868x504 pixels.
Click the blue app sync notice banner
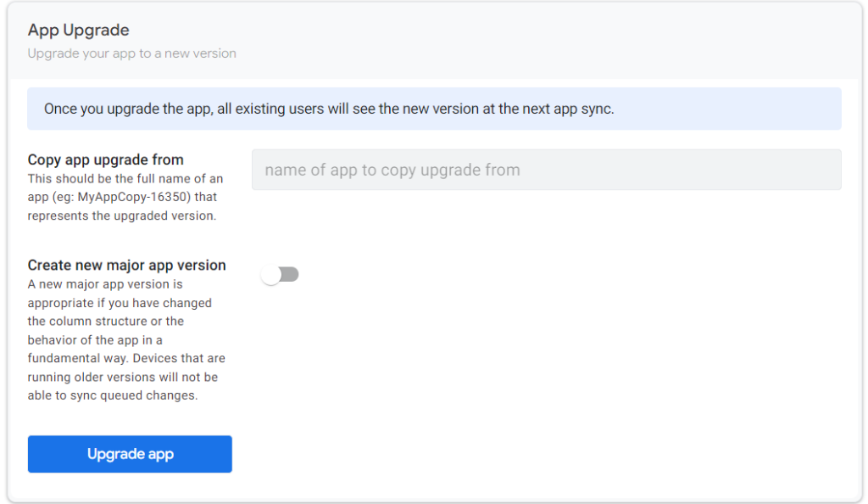click(434, 109)
